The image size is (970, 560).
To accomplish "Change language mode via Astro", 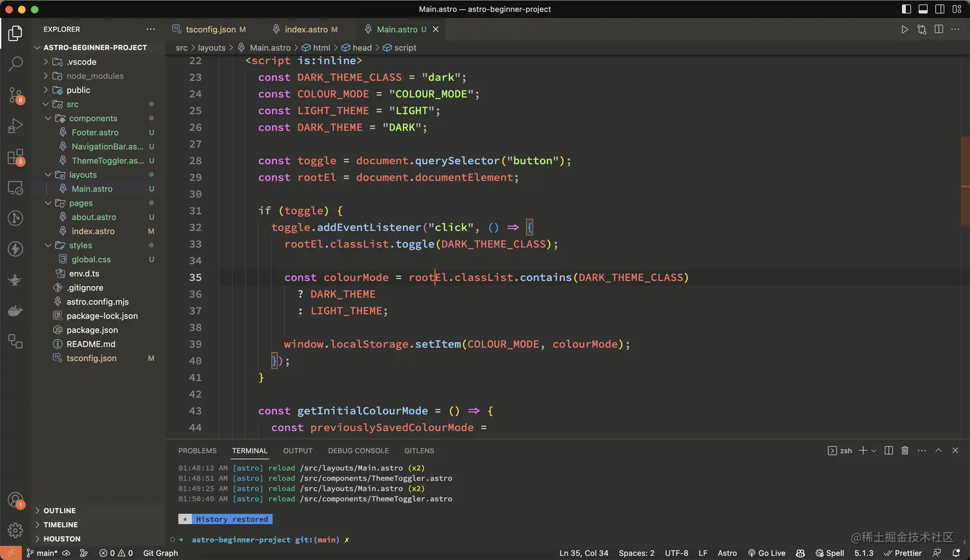I will [x=727, y=553].
